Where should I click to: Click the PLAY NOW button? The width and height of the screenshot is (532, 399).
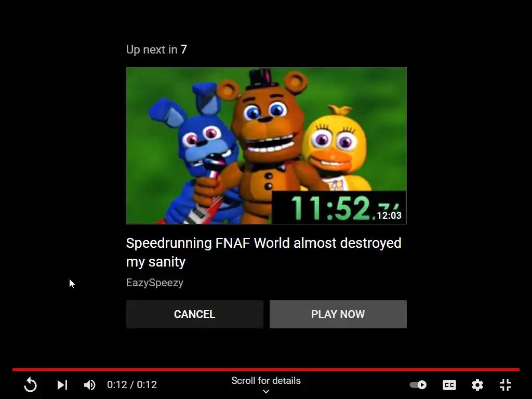pos(338,314)
